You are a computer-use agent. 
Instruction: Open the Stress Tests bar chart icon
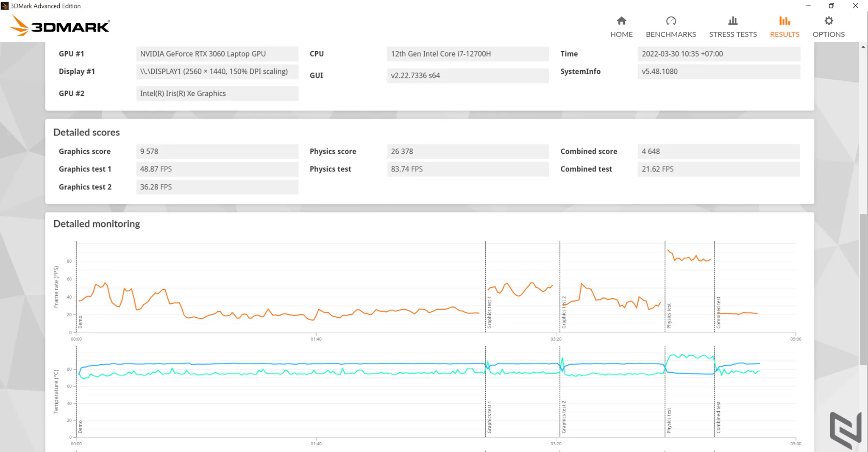pos(733,21)
